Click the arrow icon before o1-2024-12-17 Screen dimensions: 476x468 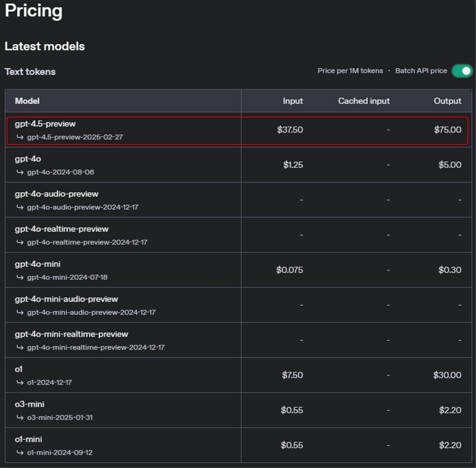coord(20,382)
